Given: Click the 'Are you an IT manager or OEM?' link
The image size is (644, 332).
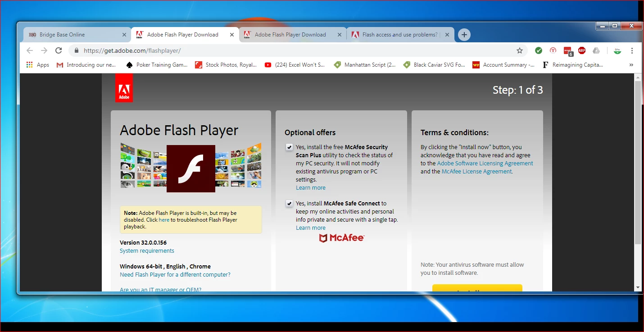Looking at the screenshot, I should click(x=160, y=289).
